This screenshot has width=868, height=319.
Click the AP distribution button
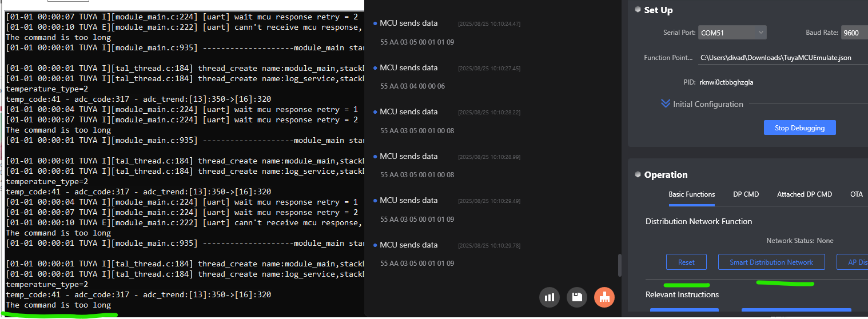[853, 262]
